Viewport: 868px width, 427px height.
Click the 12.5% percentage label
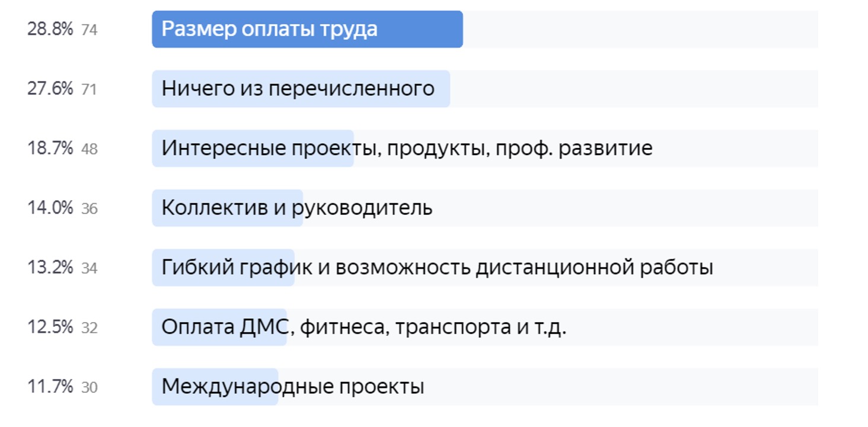click(x=50, y=328)
